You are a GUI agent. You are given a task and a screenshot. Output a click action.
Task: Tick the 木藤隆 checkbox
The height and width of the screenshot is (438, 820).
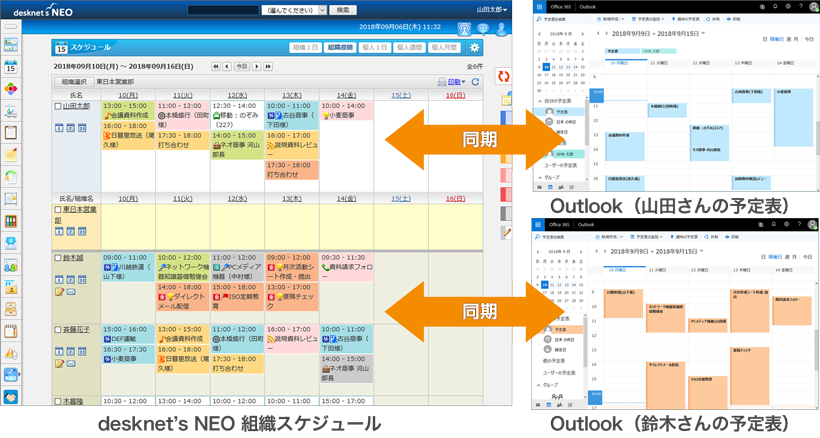tap(58, 401)
